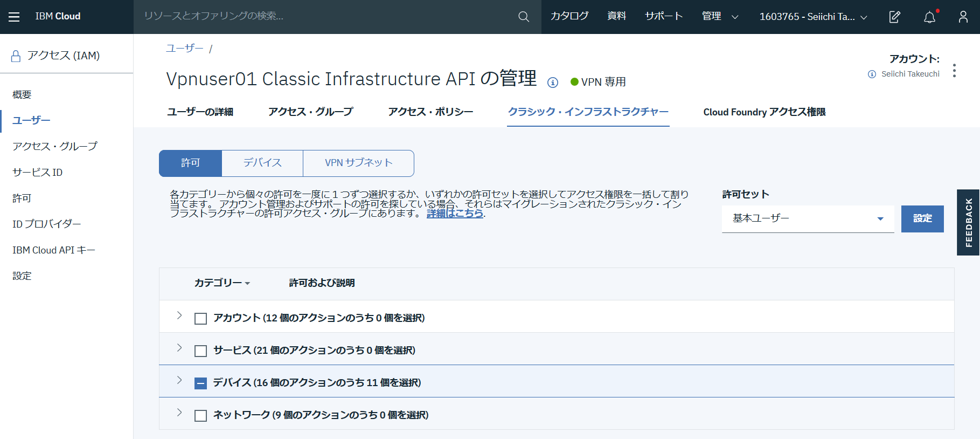Open the FEEDBACK side tab
This screenshot has height=439, width=980.
pos(969,222)
